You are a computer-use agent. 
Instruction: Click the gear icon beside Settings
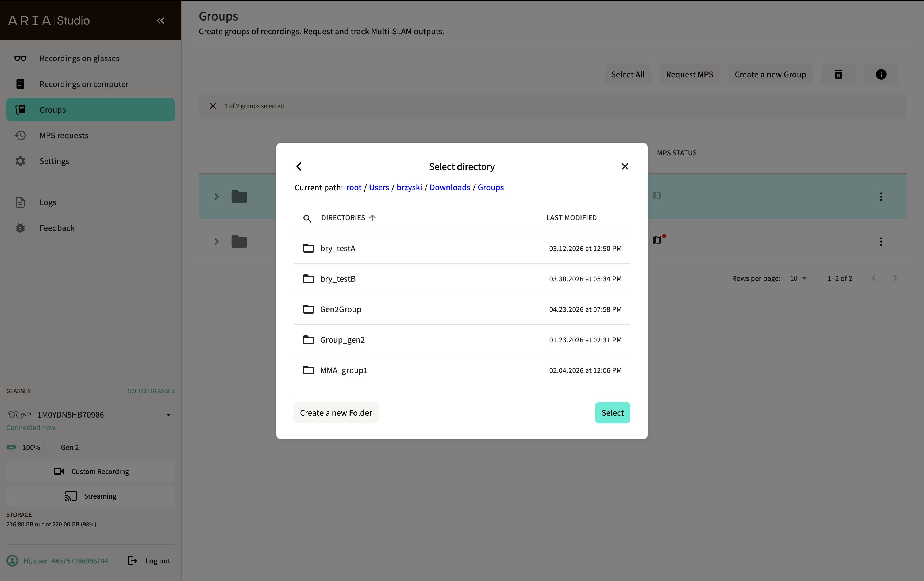pyautogui.click(x=20, y=161)
